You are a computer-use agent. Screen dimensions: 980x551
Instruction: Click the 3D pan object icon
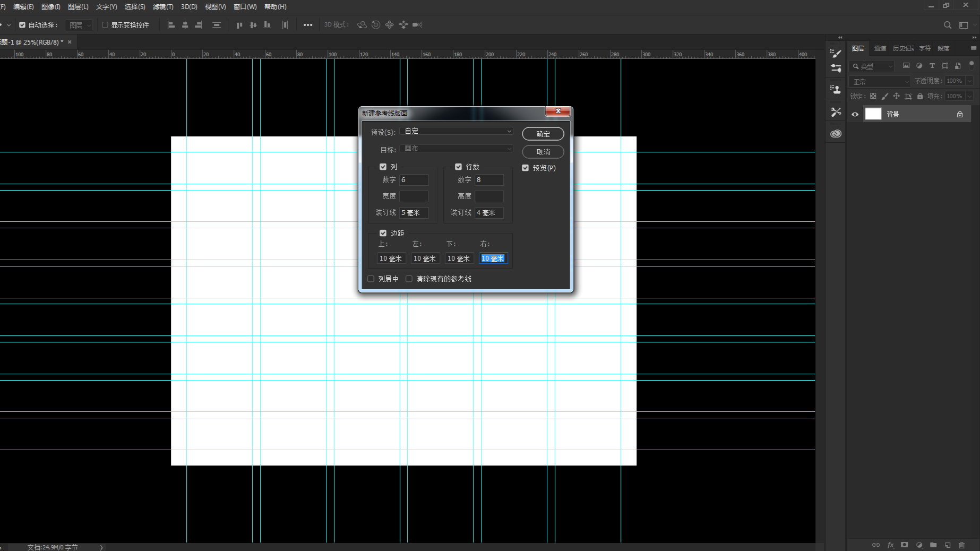pos(390,25)
